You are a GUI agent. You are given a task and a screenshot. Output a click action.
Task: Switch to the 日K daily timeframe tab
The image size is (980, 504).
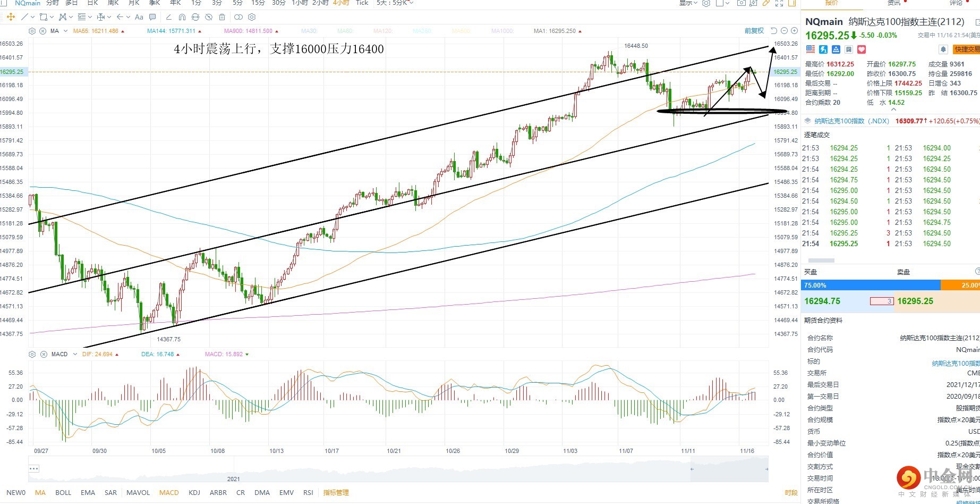[92, 3]
